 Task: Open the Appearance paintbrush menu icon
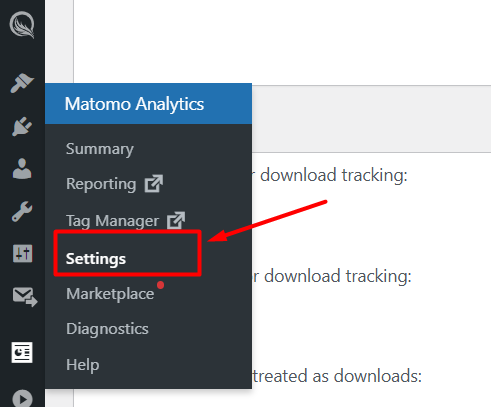point(22,83)
